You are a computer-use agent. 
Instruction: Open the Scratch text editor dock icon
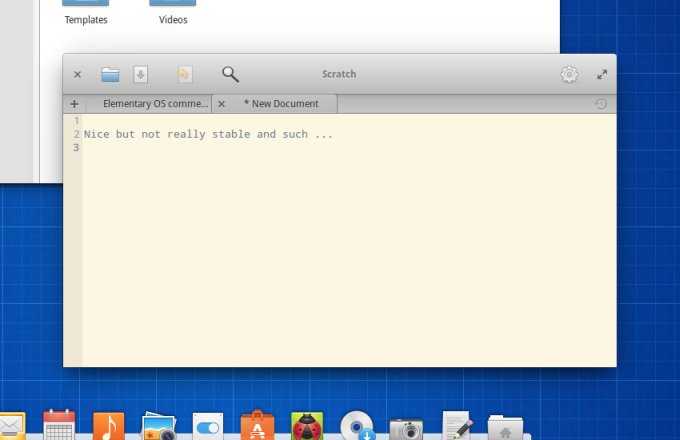457,426
